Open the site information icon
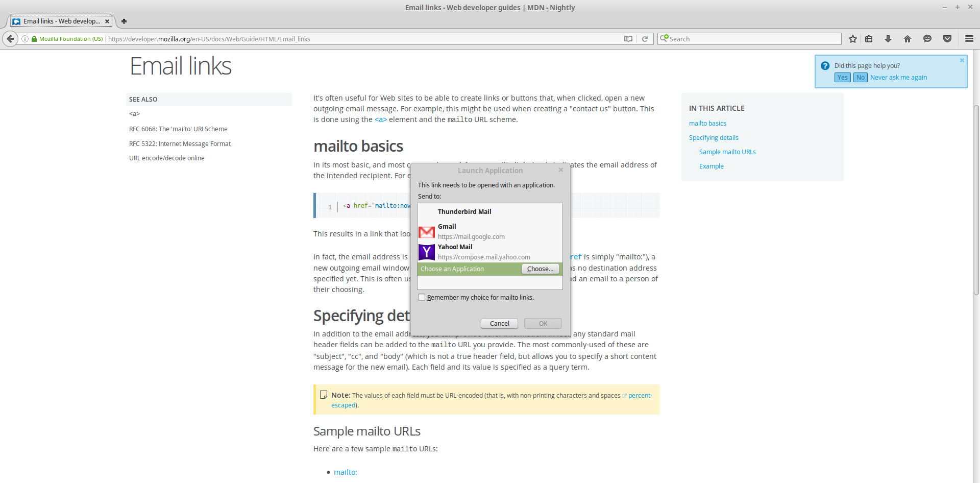 tap(25, 39)
